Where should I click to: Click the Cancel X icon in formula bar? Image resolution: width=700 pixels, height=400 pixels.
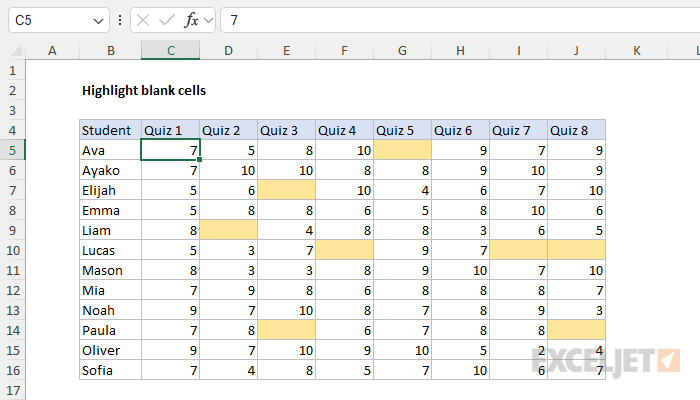[x=143, y=20]
